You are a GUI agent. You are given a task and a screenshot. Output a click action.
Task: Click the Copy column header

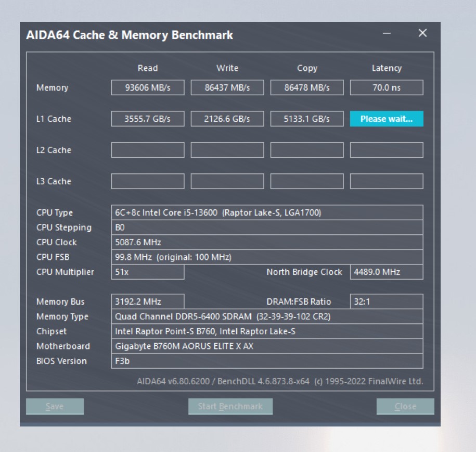tap(307, 68)
